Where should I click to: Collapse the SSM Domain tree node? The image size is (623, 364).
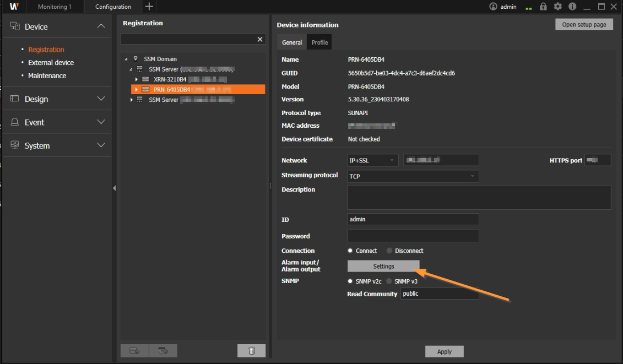(126, 59)
